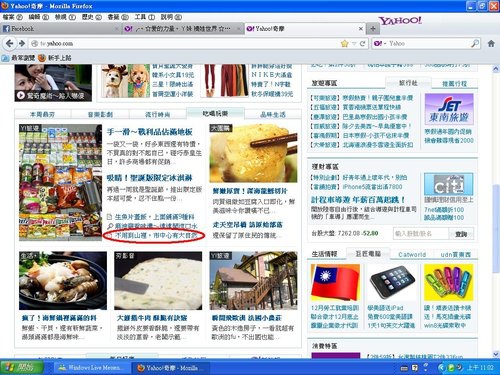Image resolution: width=500 pixels, height=375 pixels.
Task: Open the red leggings fashion thumbnail
Action: [x=225, y=81]
